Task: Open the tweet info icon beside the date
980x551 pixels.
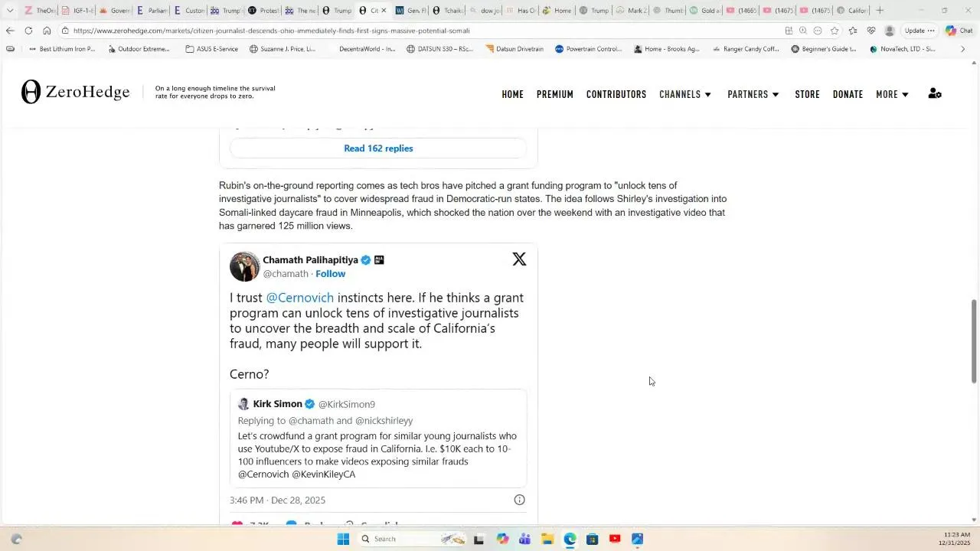Action: pos(519,500)
